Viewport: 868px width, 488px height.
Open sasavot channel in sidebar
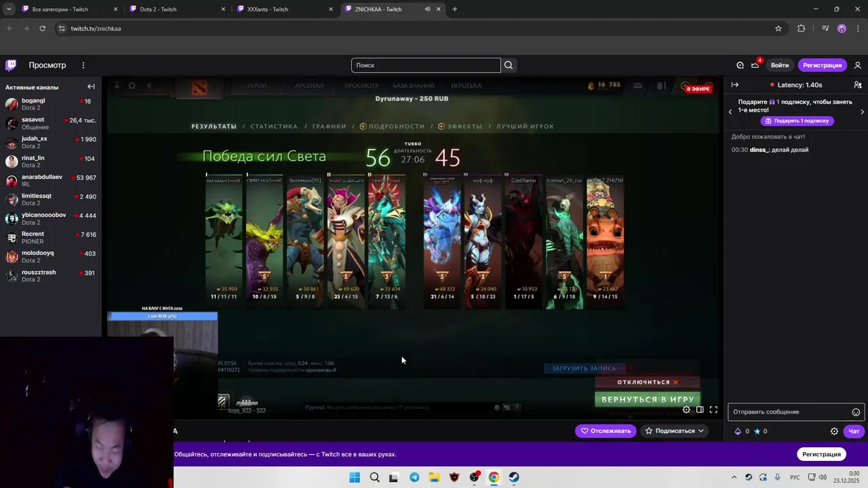[x=51, y=123]
